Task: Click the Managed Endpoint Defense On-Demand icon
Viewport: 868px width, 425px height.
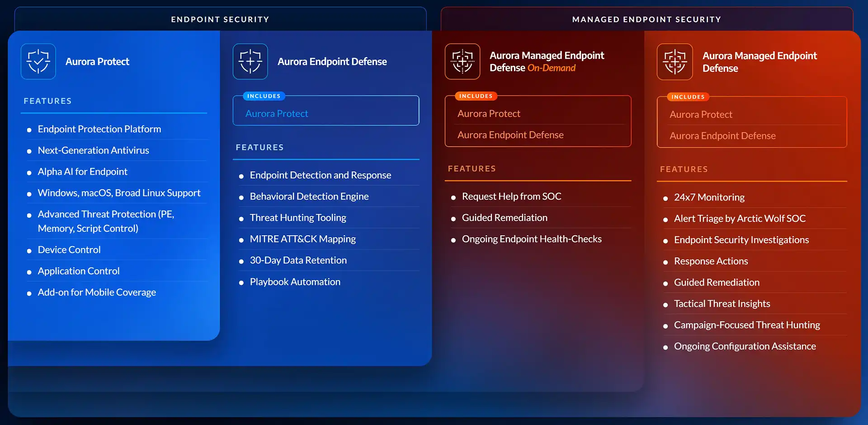Action: click(x=462, y=62)
